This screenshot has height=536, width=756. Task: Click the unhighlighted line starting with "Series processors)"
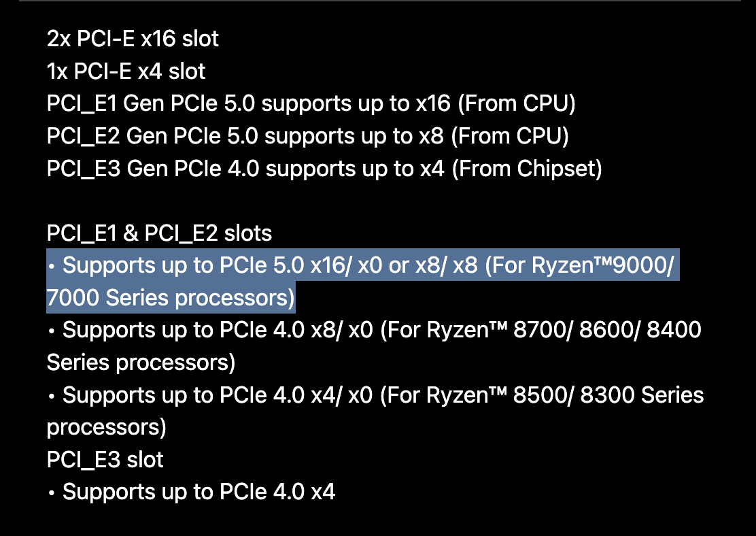141,363
